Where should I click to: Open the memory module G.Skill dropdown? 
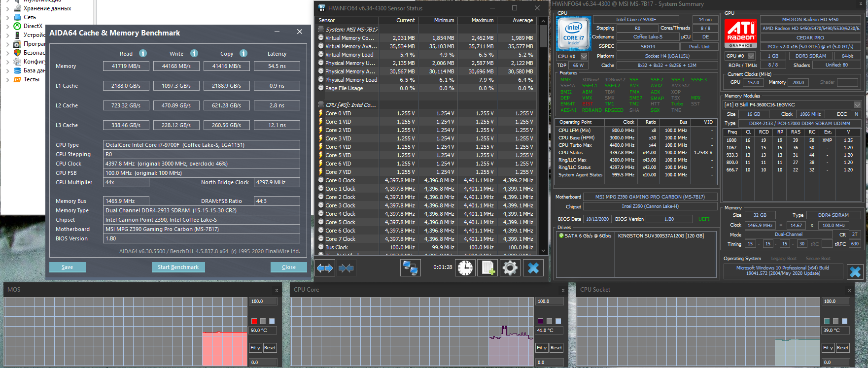pos(857,104)
